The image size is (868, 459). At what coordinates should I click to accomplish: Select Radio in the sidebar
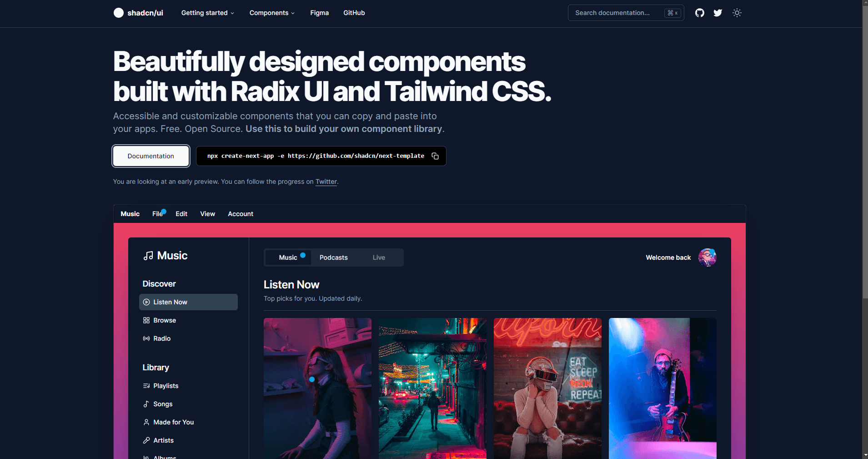(x=188, y=338)
